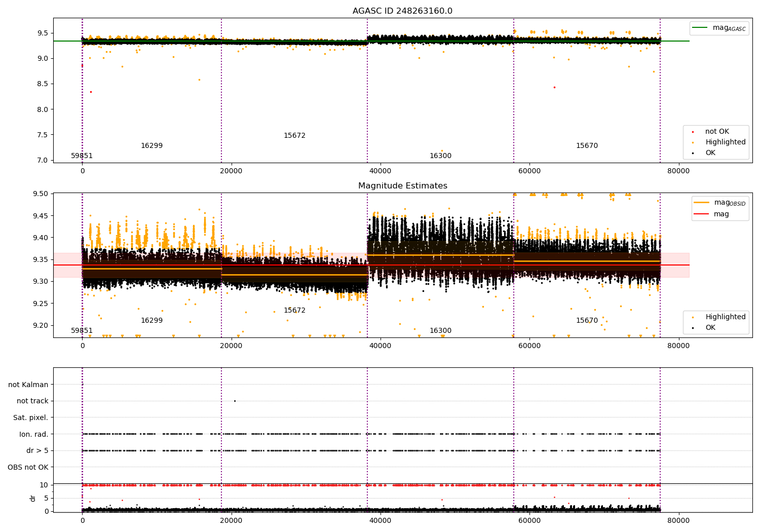Click the 'Sat. pixel.' axis label
This screenshot has width=760, height=532.
pyautogui.click(x=30, y=417)
